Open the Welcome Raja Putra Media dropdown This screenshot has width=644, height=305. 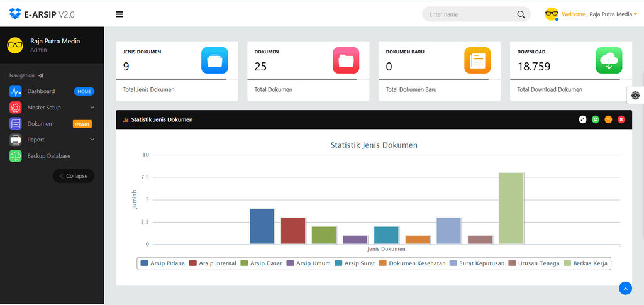click(x=599, y=14)
